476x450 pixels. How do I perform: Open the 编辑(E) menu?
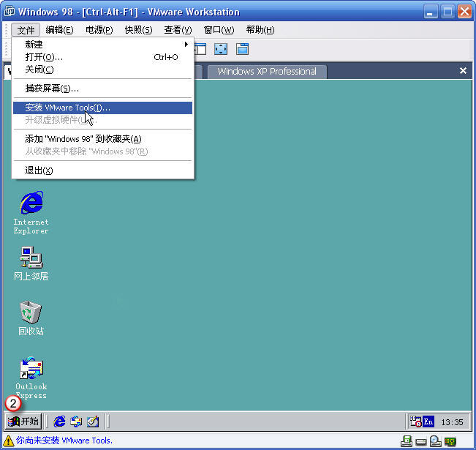click(x=59, y=30)
